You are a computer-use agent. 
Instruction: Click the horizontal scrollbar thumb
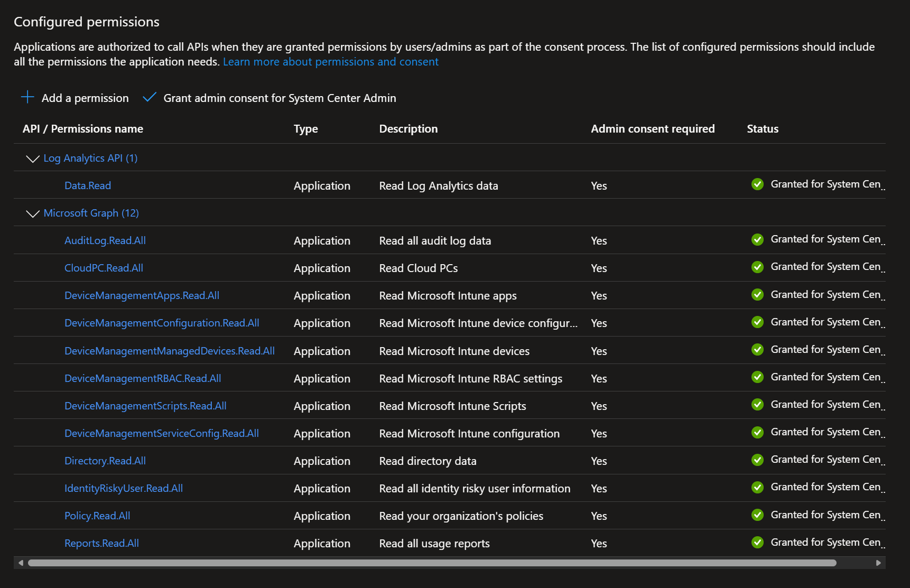click(432, 563)
